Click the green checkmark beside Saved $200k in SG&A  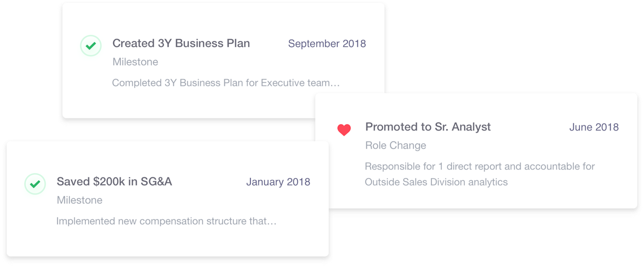tap(35, 184)
